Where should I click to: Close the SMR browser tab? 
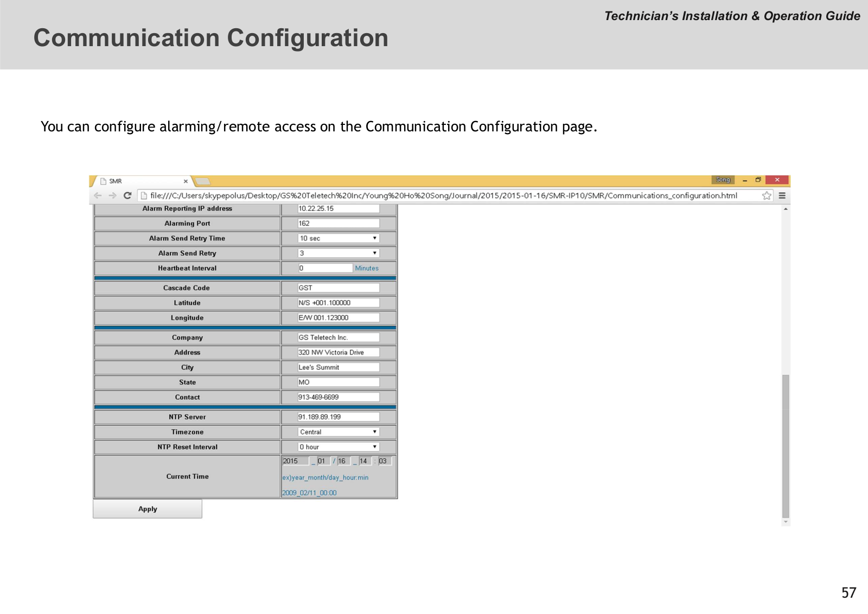(x=186, y=181)
